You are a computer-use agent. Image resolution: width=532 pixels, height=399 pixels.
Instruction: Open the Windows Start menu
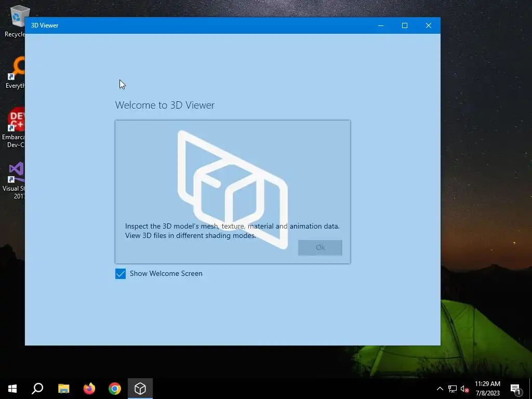[12, 389]
